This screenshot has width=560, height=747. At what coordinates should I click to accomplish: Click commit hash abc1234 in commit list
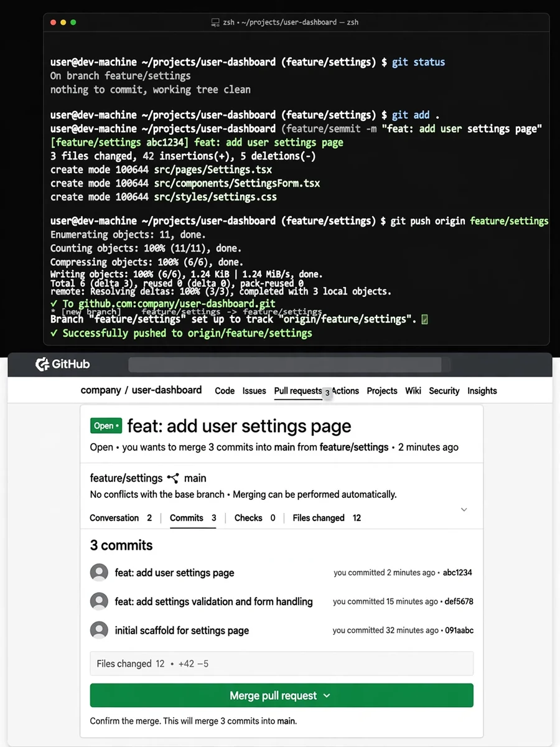458,573
